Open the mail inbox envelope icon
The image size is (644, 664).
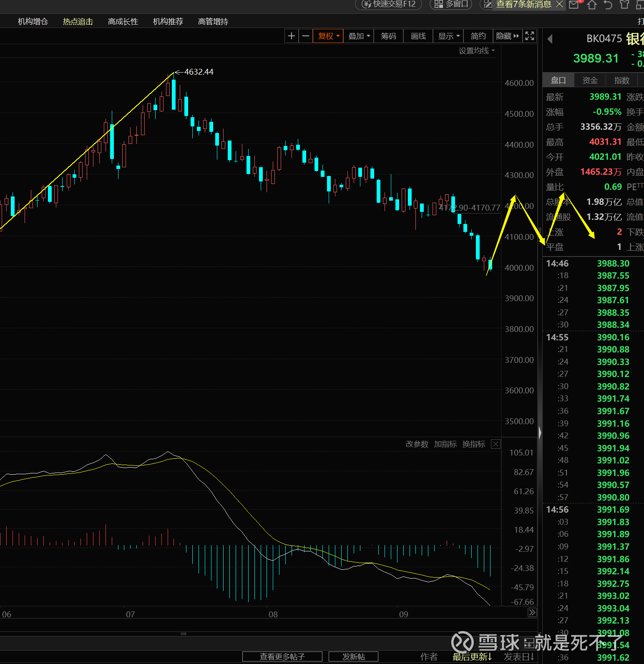tap(574, 5)
